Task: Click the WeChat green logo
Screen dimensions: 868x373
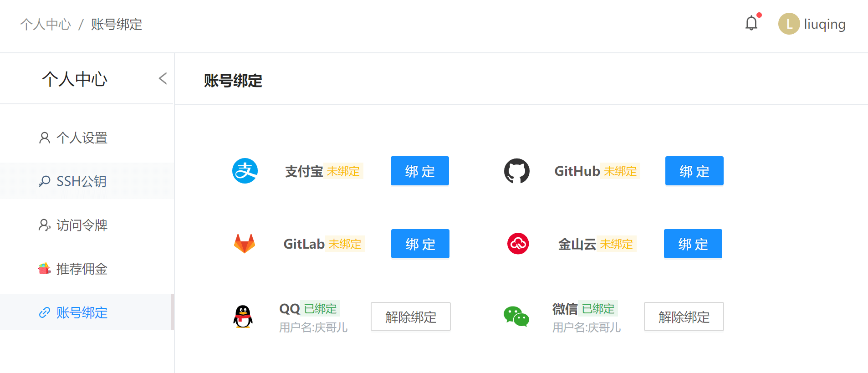Action: pyautogui.click(x=516, y=317)
